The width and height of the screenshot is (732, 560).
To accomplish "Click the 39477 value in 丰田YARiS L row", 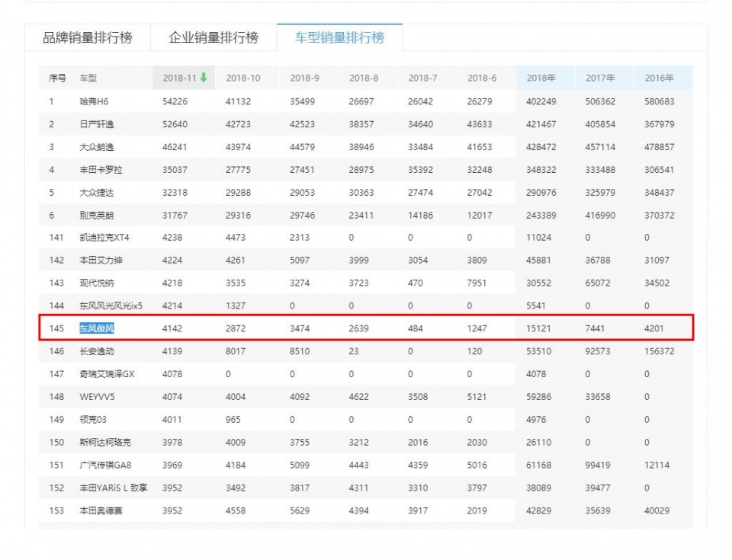I will [x=598, y=488].
